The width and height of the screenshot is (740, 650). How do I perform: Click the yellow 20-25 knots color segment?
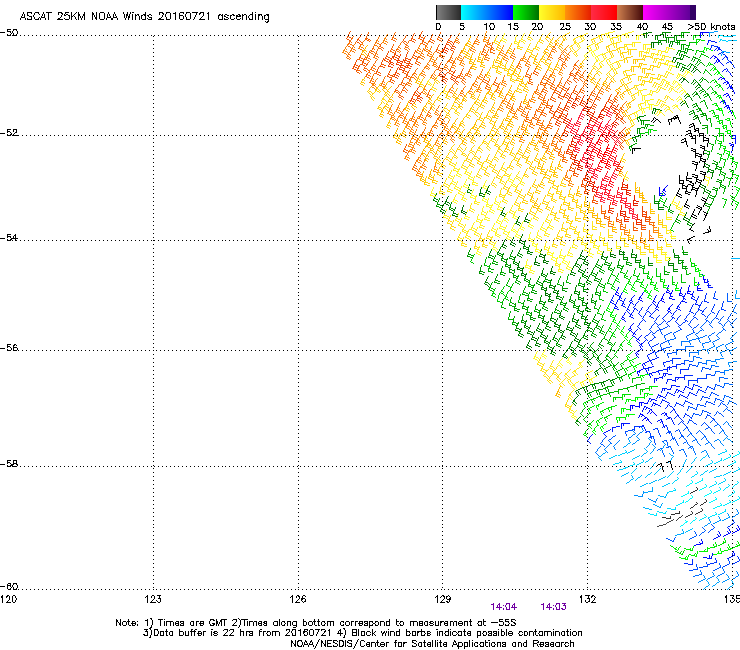(552, 12)
